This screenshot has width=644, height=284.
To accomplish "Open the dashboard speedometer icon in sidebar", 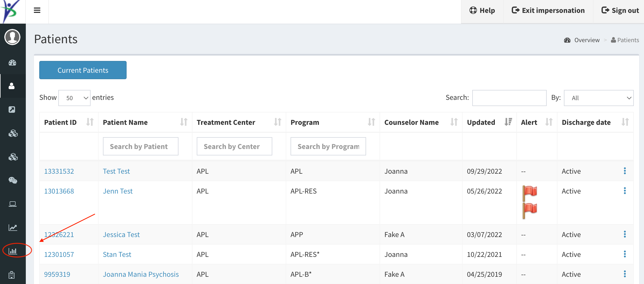I will (x=12, y=63).
